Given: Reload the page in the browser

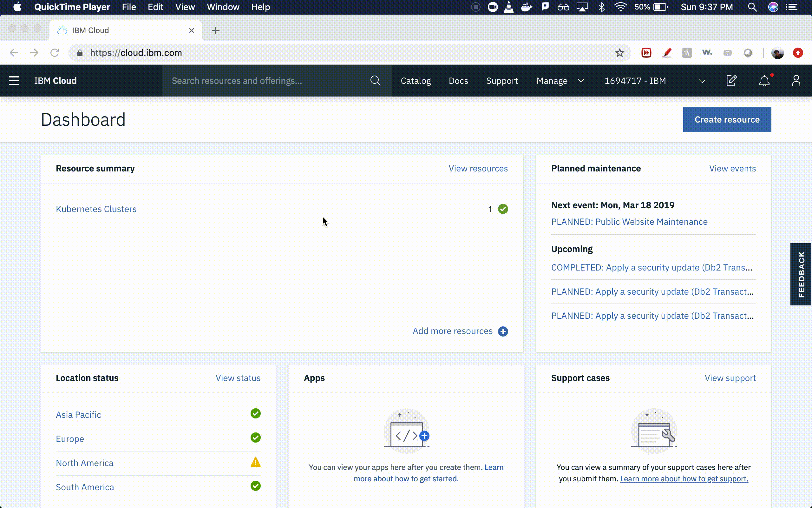Looking at the screenshot, I should pyautogui.click(x=55, y=53).
